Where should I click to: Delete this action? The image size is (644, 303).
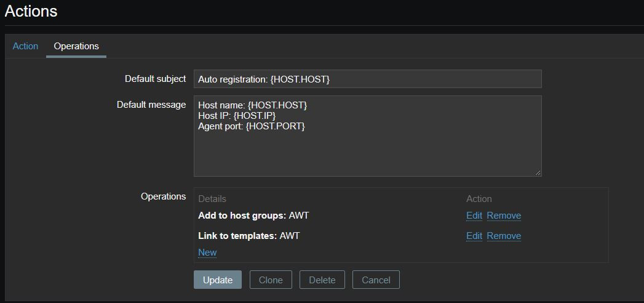[322, 280]
